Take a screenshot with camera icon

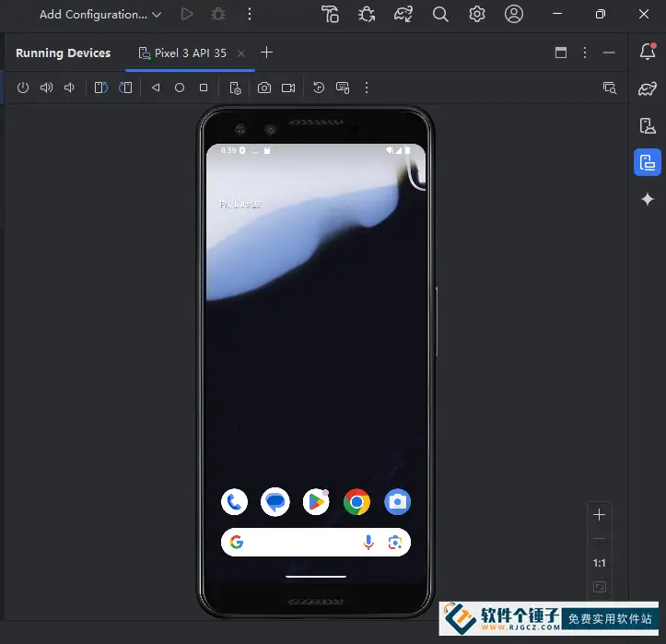tap(264, 88)
